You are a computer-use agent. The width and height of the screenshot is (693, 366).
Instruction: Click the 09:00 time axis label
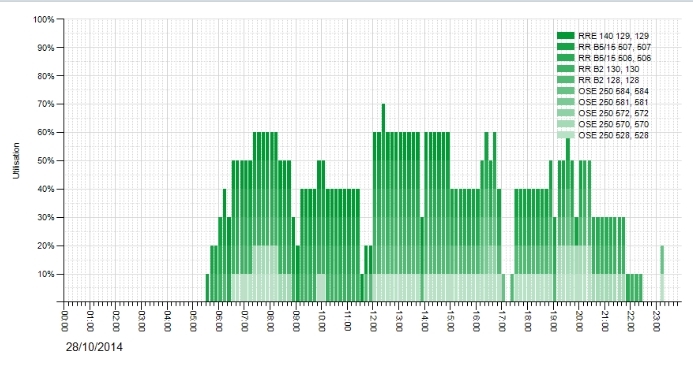(296, 320)
